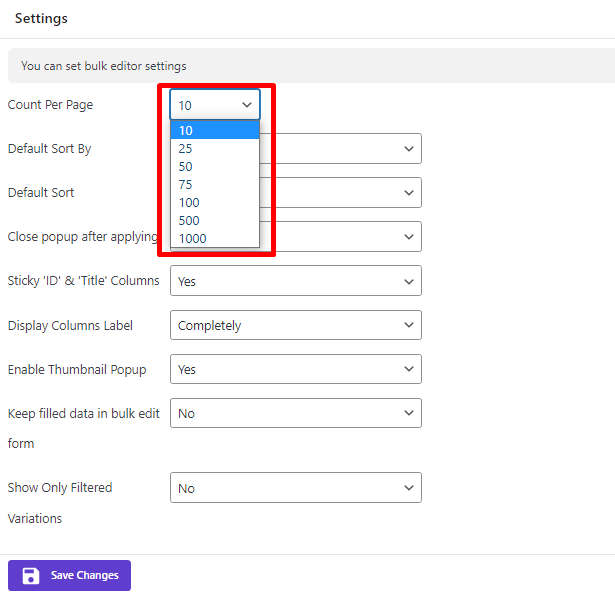Image resolution: width=615 pixels, height=595 pixels.
Task: Choose 25 items per page option
Action: click(x=215, y=148)
